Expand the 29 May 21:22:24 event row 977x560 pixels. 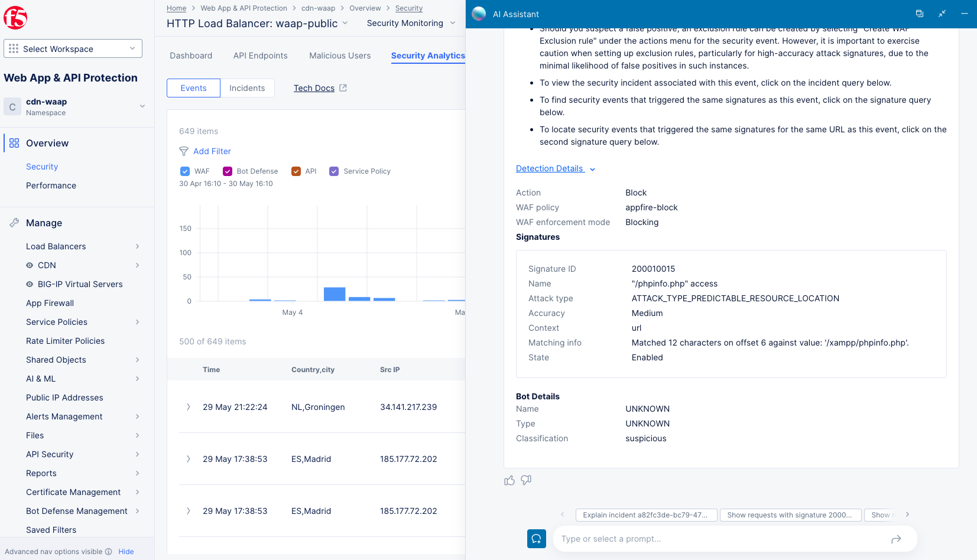[189, 407]
